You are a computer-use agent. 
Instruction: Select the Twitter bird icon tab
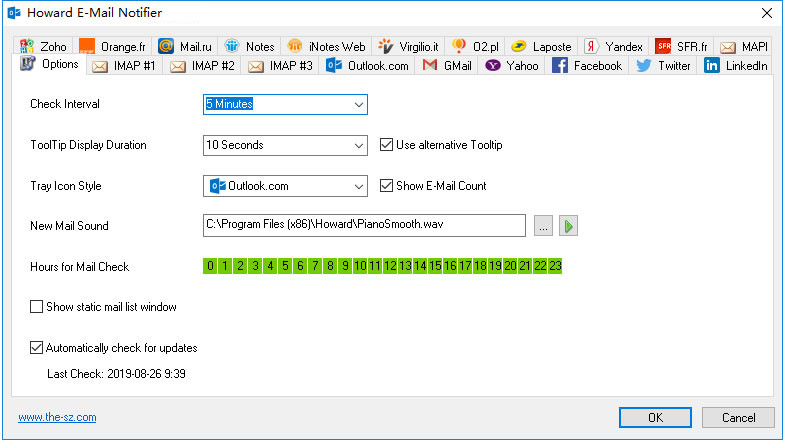click(643, 66)
